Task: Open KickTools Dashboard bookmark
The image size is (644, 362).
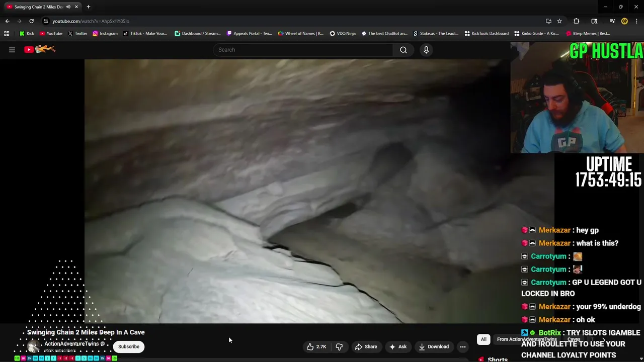Action: click(x=487, y=34)
